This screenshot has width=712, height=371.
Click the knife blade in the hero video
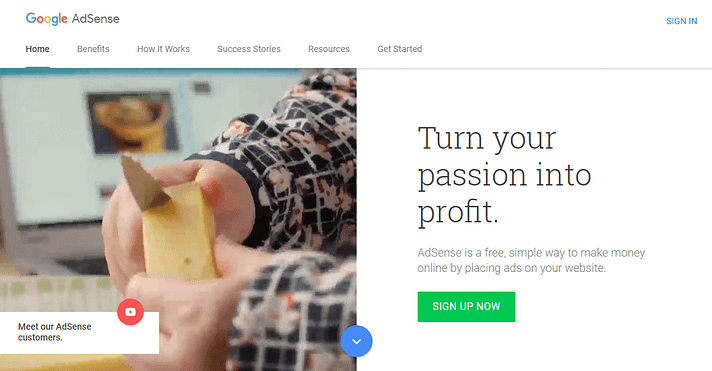[x=143, y=183]
